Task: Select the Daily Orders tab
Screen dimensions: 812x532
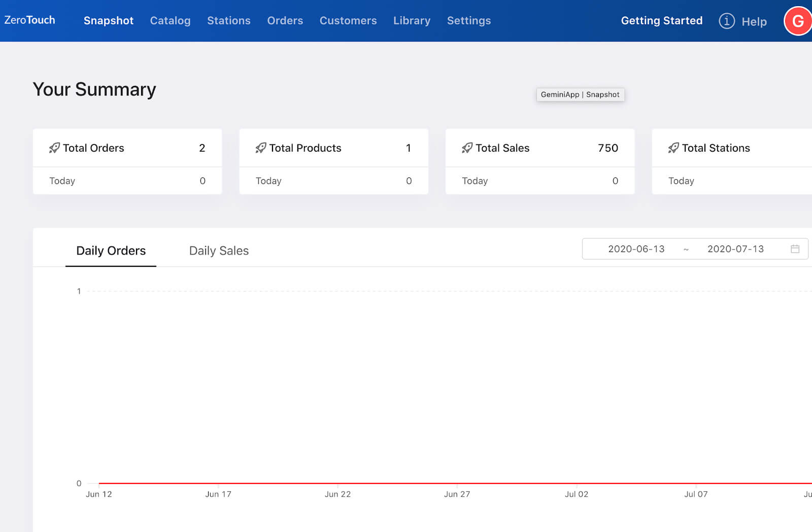Action: point(111,251)
